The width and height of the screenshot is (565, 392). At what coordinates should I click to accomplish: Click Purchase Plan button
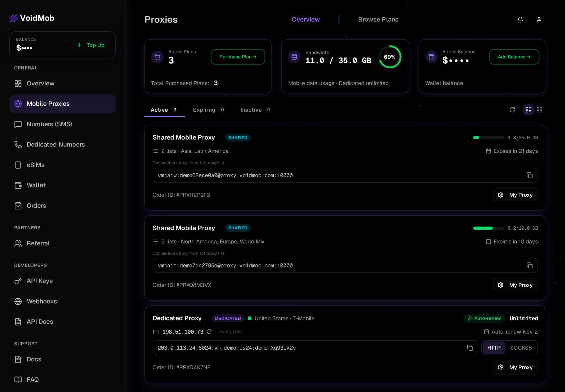[238, 57]
